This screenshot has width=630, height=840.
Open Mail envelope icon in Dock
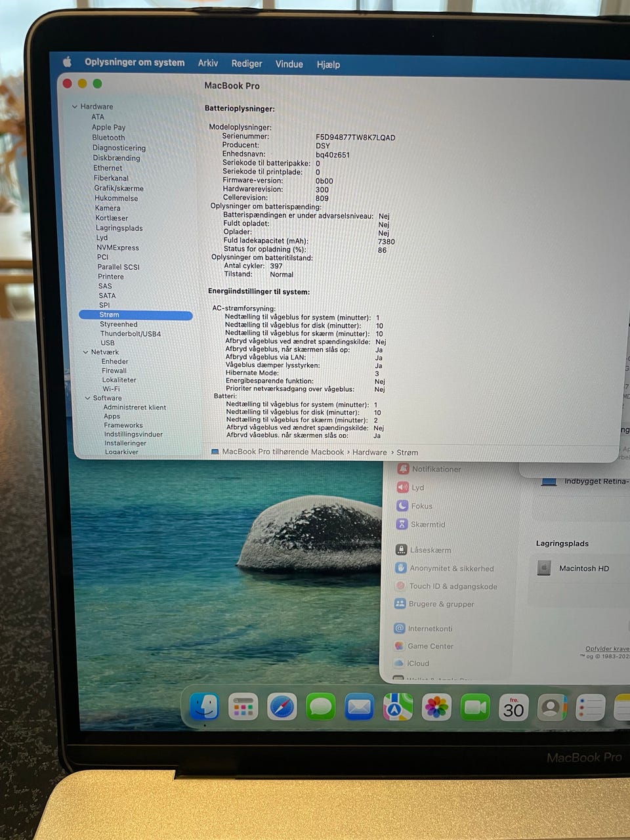point(360,707)
